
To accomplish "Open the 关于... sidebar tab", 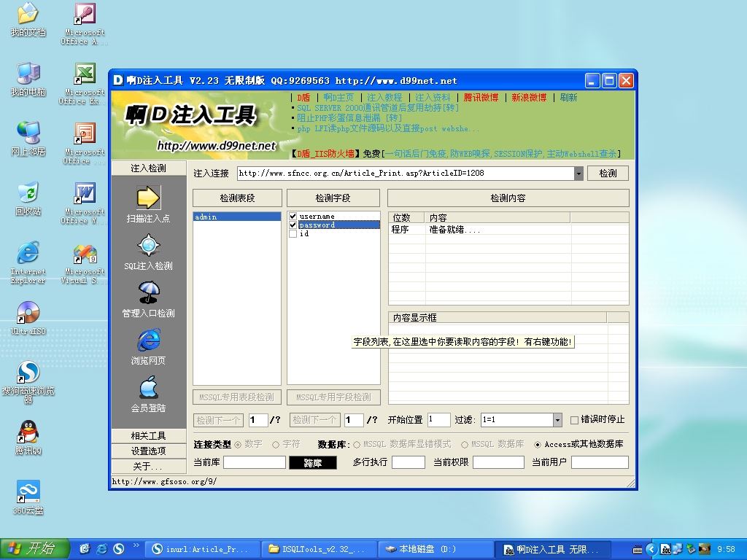I will pos(148,466).
